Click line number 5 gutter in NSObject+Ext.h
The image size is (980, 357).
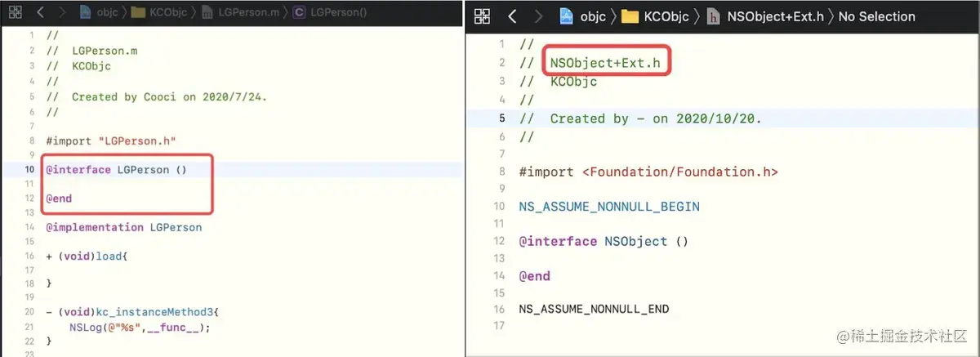click(x=501, y=118)
